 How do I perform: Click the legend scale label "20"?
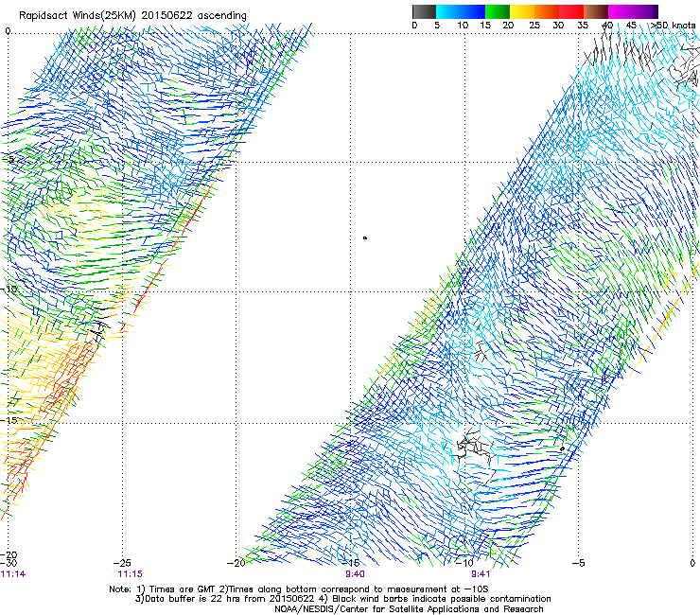pos(508,25)
